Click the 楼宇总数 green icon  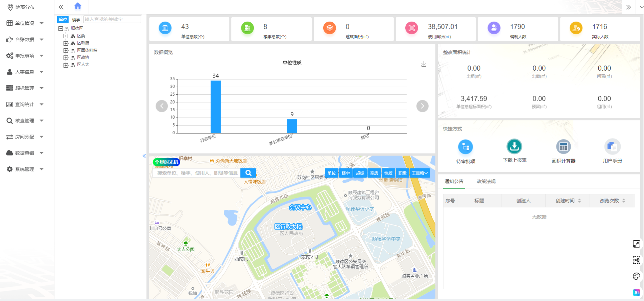247,28
